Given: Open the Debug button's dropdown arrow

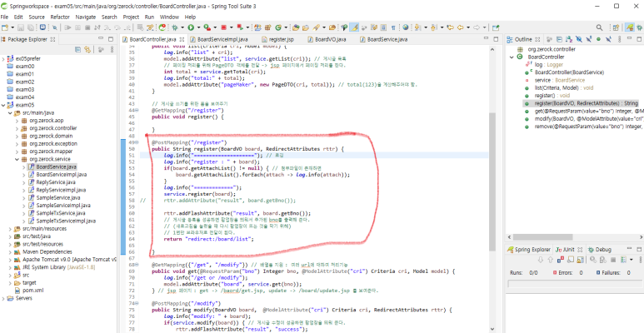Looking at the screenshot, I should pyautogui.click(x=182, y=27).
